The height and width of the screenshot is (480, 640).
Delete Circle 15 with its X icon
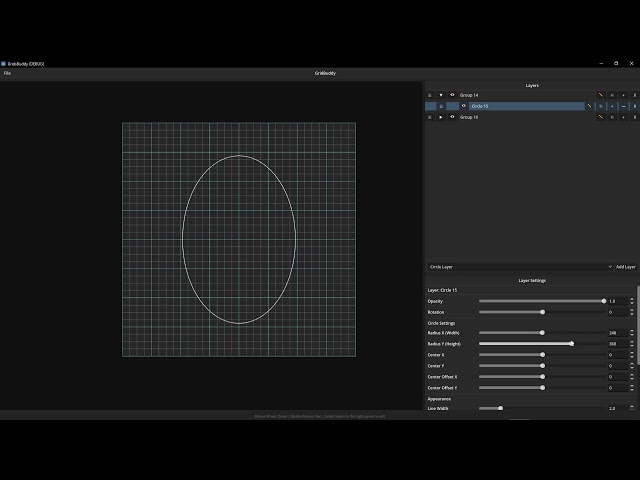(x=634, y=106)
